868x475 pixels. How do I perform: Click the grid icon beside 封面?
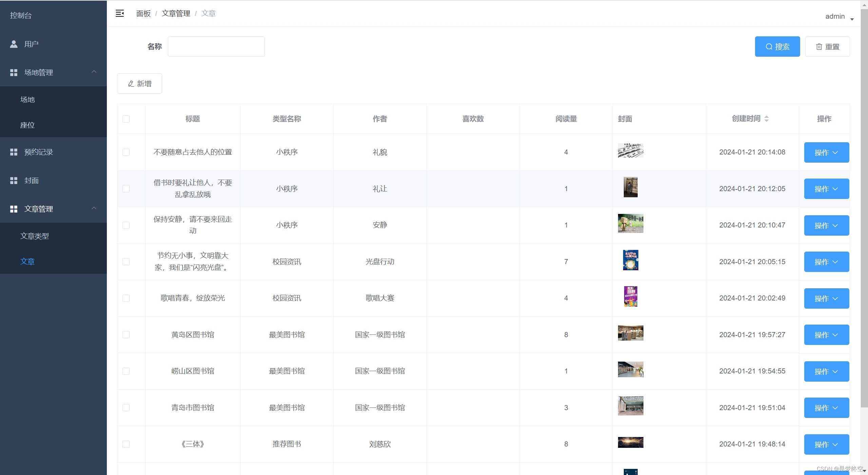pyautogui.click(x=14, y=181)
